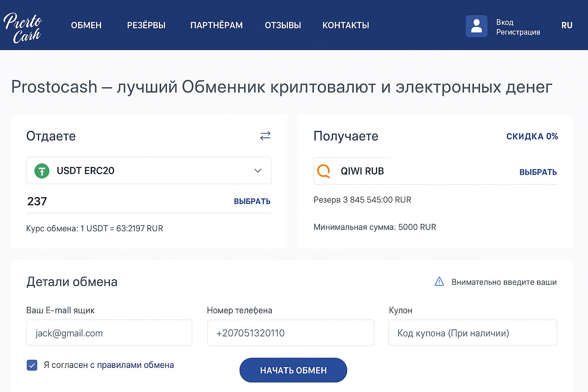Open the КОНТАКТЫ page
The height and width of the screenshot is (392, 588).
click(x=346, y=25)
